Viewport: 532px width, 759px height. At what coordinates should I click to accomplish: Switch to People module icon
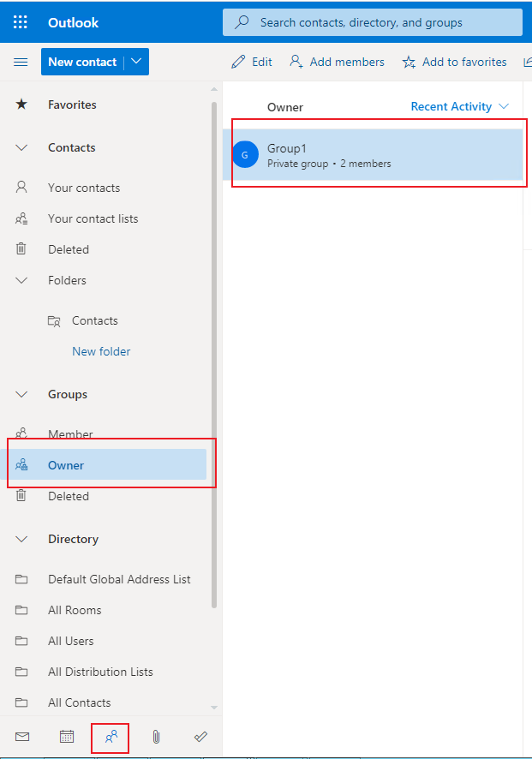coord(111,737)
